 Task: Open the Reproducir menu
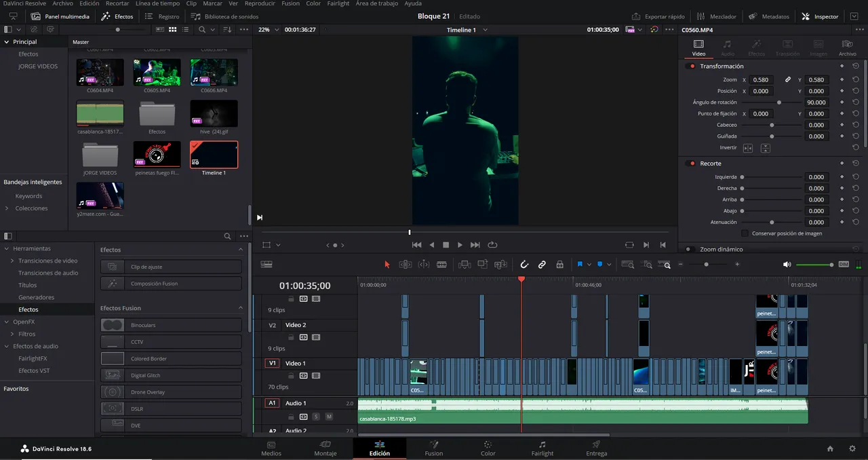click(260, 3)
